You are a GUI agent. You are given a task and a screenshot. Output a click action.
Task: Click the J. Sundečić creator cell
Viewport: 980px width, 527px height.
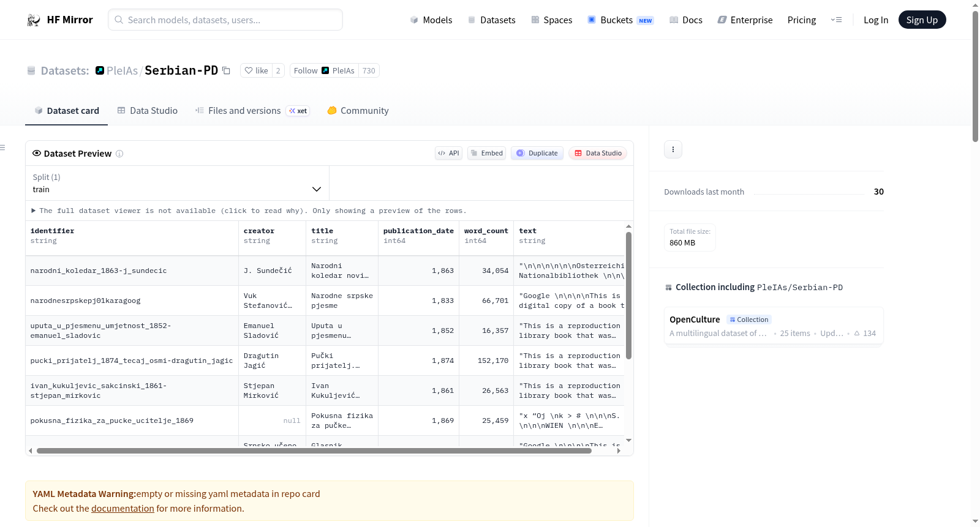(x=272, y=271)
